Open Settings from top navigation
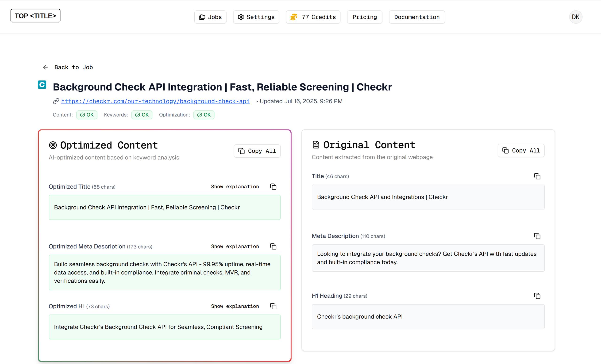 tap(256, 17)
